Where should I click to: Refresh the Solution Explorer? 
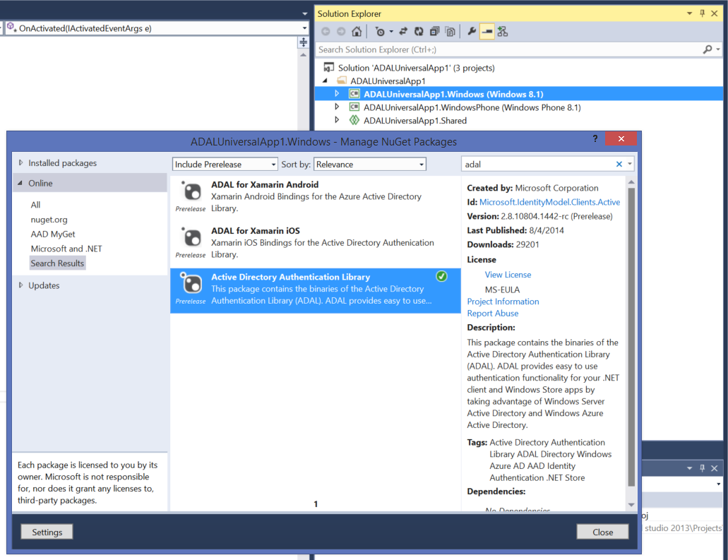click(x=419, y=32)
